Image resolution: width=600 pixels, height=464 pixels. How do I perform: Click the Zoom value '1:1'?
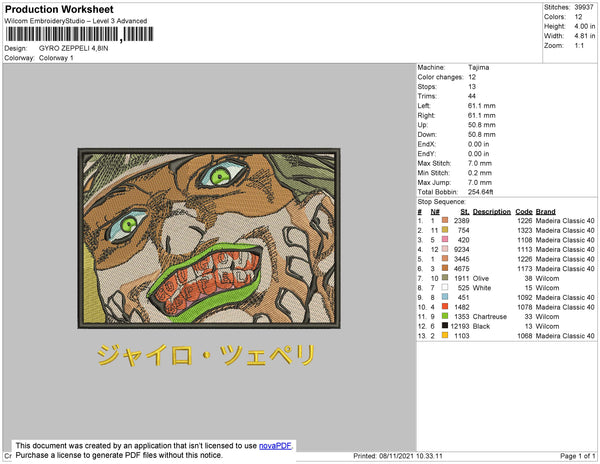click(x=579, y=46)
